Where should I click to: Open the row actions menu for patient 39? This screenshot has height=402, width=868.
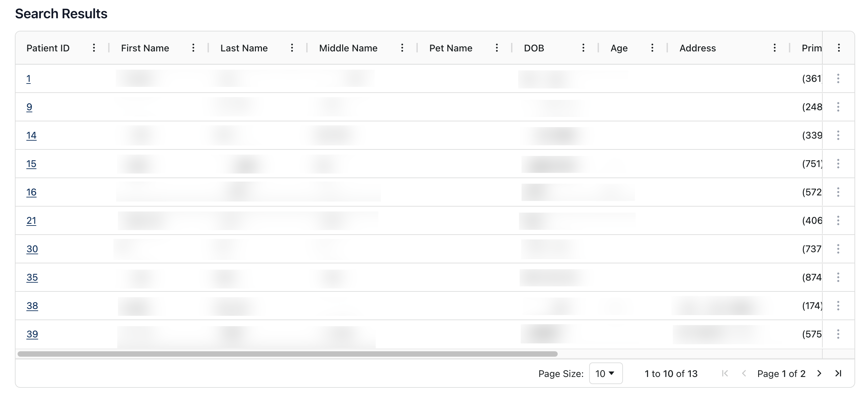point(838,334)
